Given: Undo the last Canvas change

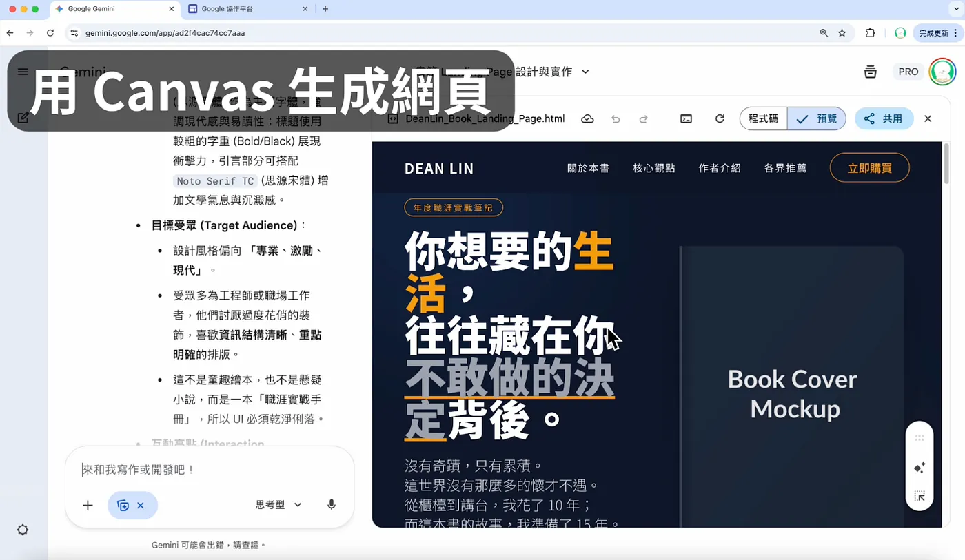Looking at the screenshot, I should (x=616, y=118).
